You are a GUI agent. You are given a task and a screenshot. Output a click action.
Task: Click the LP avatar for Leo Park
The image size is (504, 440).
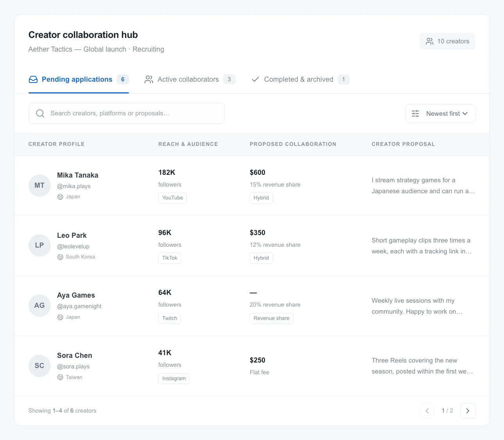(39, 245)
